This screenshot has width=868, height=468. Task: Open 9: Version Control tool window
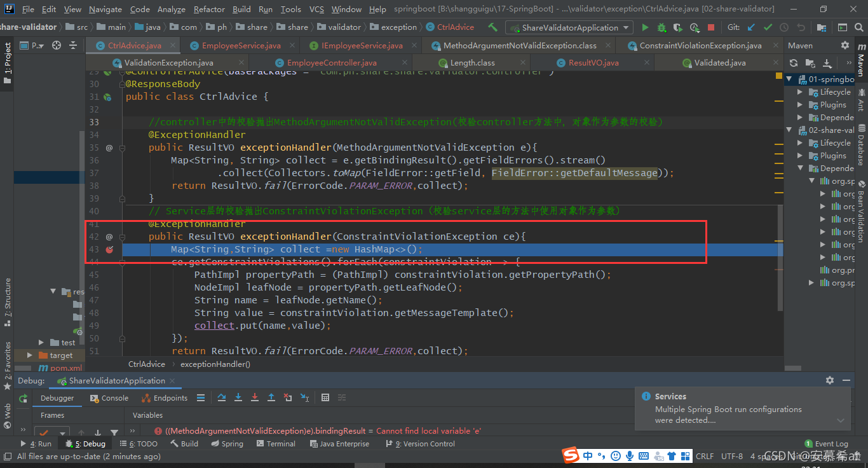pyautogui.click(x=419, y=444)
